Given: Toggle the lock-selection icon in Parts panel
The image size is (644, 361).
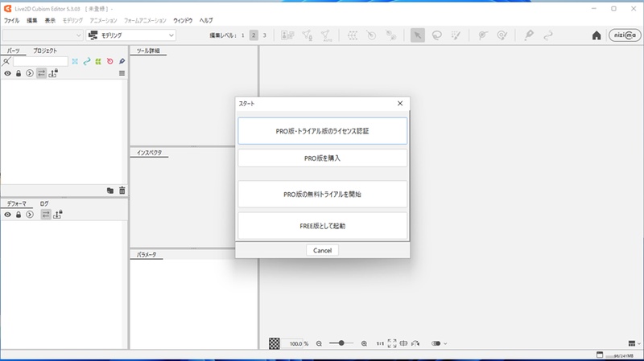Looking at the screenshot, I should tap(53, 73).
